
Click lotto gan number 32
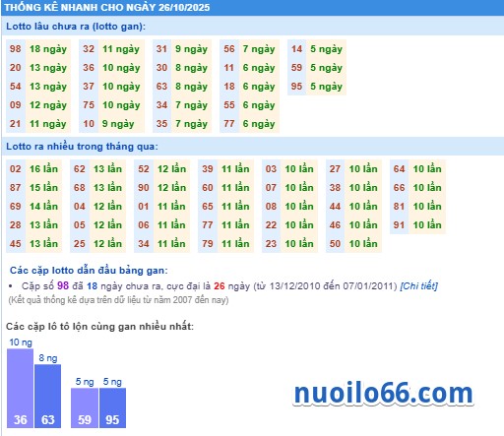click(89, 49)
